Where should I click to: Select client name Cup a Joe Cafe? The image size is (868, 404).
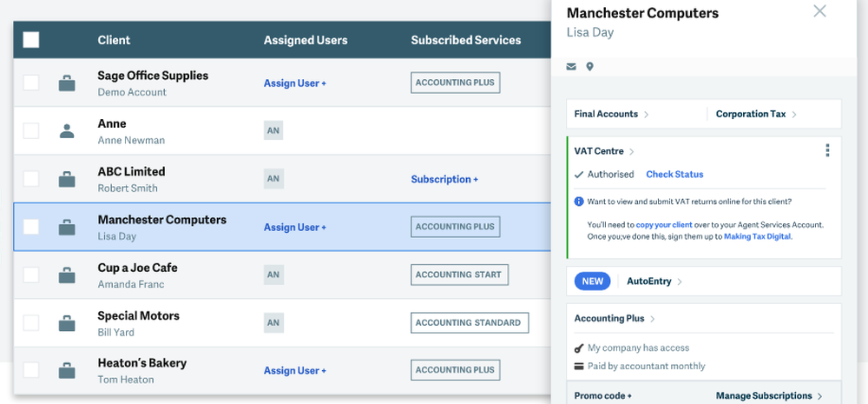point(137,268)
